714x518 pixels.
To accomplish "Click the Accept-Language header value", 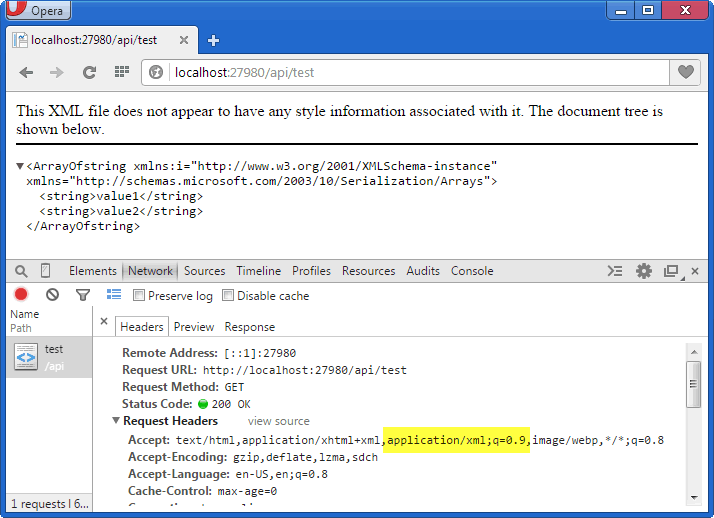I will tap(281, 474).
